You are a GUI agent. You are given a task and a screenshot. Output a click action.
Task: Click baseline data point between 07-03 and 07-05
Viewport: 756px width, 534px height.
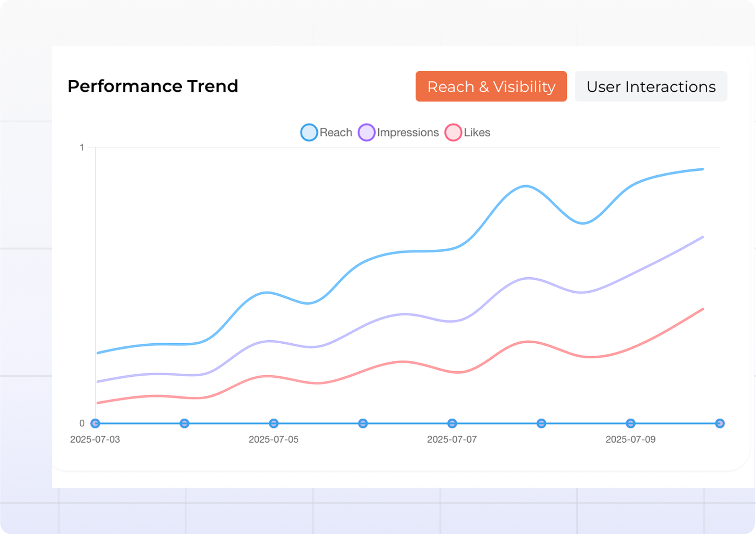point(184,424)
